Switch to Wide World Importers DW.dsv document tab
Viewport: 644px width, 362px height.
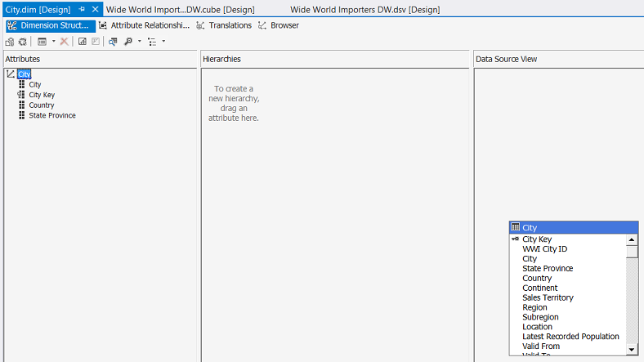[364, 10]
